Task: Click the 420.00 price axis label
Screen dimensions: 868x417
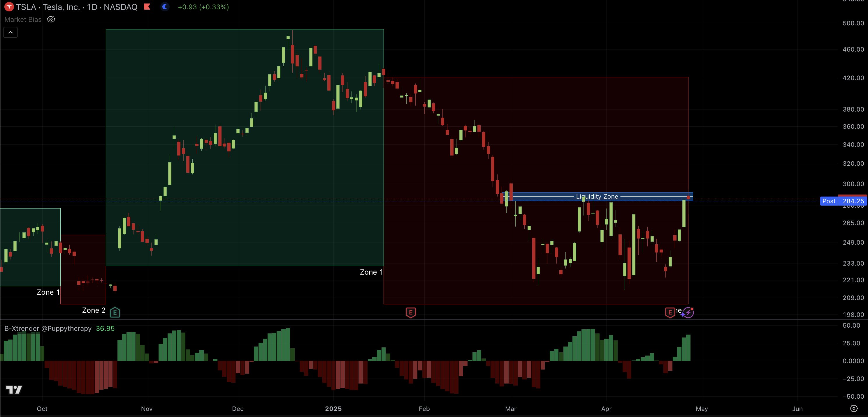Action: [853, 78]
